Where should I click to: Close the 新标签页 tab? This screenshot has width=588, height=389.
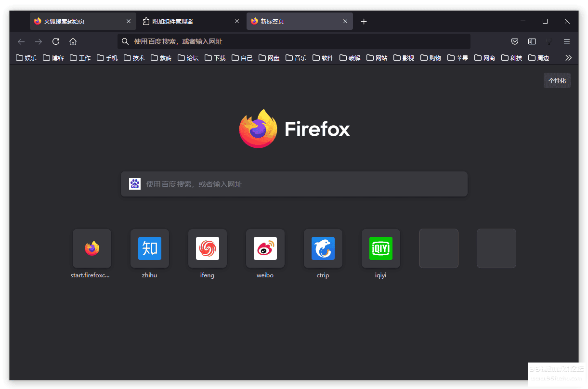point(345,22)
